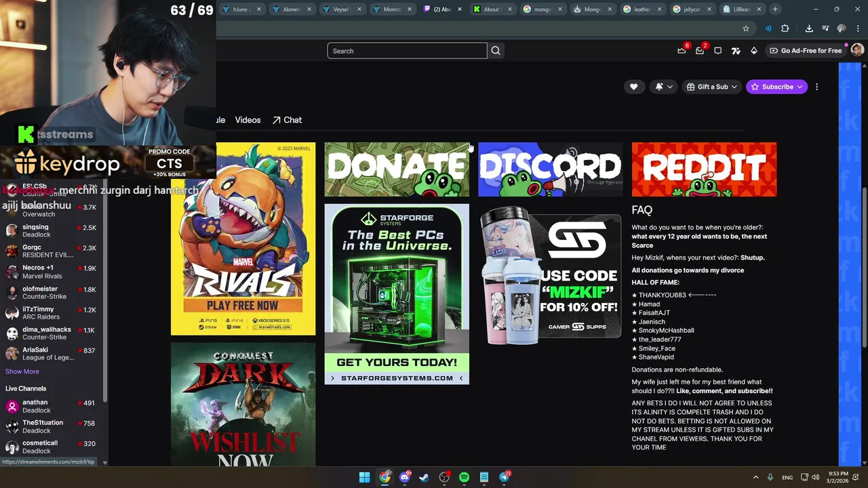Open the channel three-dot options menu
Viewport: 868px width, 488px height.
tap(816, 87)
